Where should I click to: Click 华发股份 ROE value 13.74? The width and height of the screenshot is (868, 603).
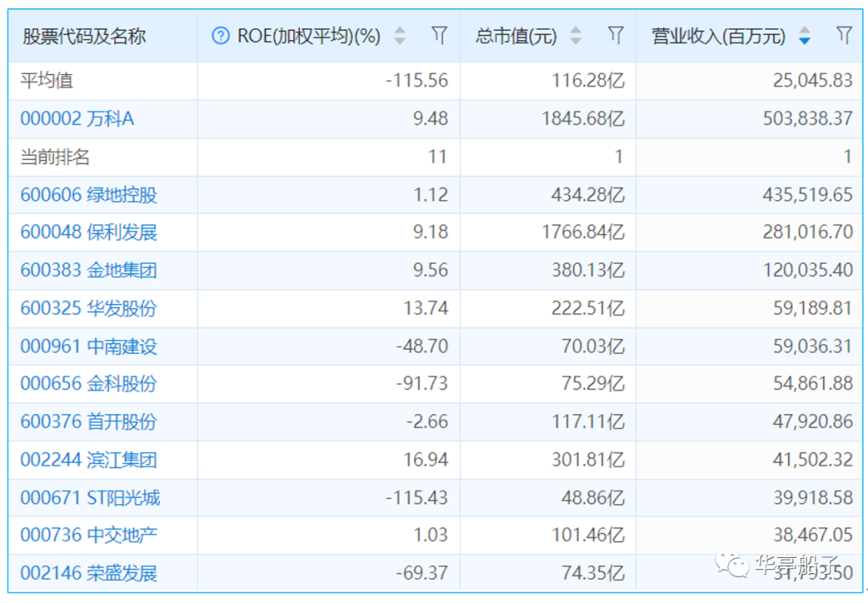click(x=426, y=308)
